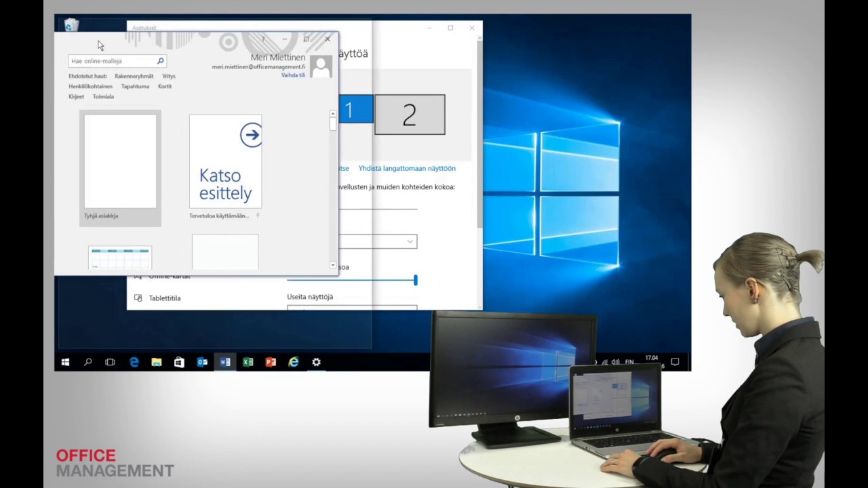Open the Windows Start menu
868x488 pixels.
65,363
